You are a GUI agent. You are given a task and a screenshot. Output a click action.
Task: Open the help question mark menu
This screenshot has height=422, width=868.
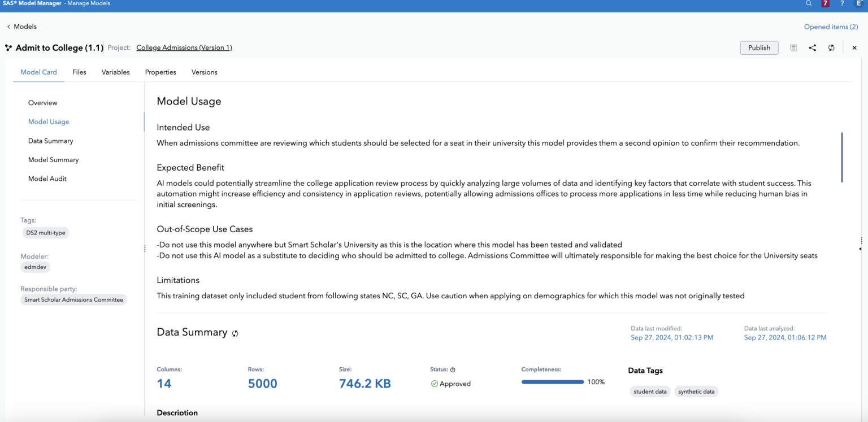pos(842,3)
